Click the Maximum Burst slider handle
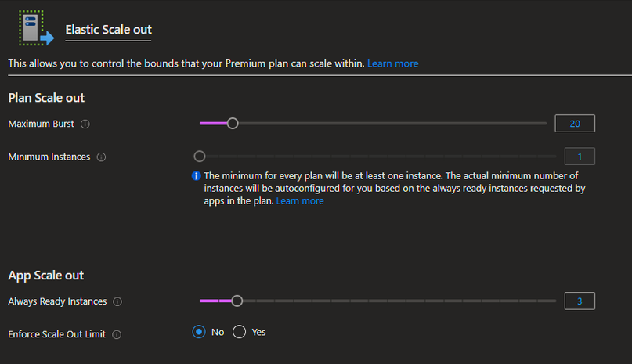The height and width of the screenshot is (364, 632). [x=233, y=124]
